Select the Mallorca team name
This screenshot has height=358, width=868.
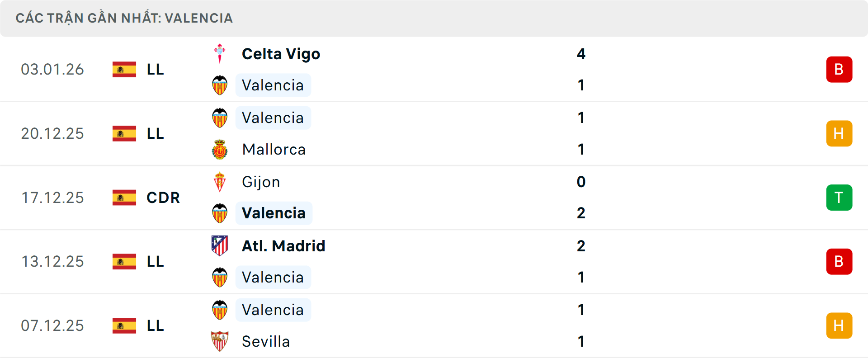(274, 150)
